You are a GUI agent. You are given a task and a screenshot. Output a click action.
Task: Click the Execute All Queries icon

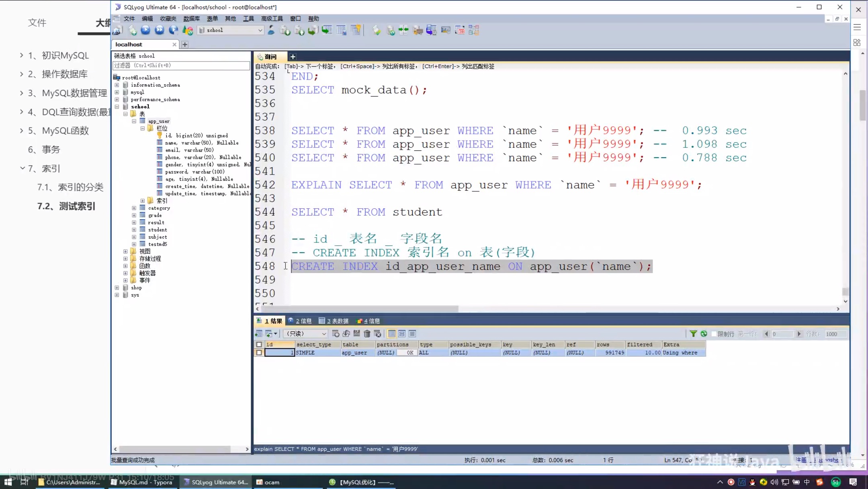click(x=160, y=30)
